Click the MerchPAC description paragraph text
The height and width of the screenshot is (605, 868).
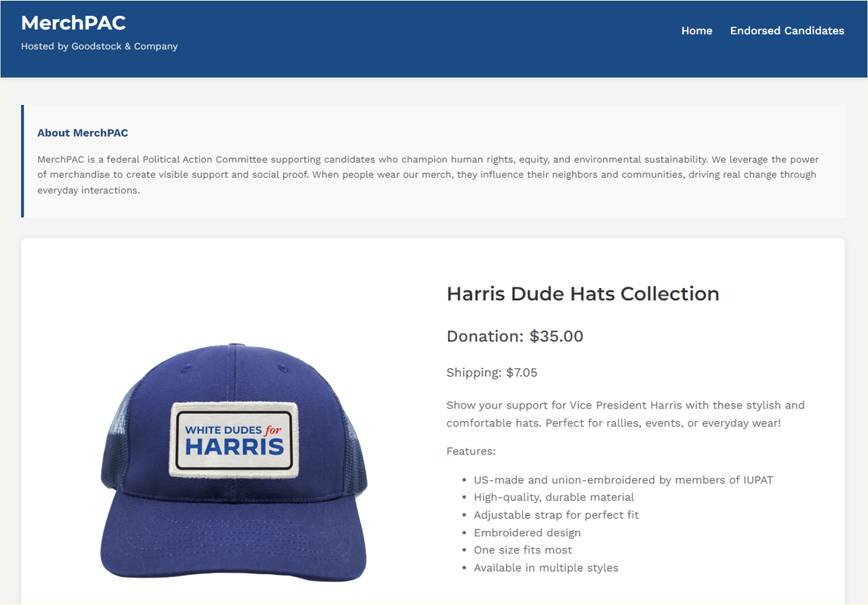428,175
